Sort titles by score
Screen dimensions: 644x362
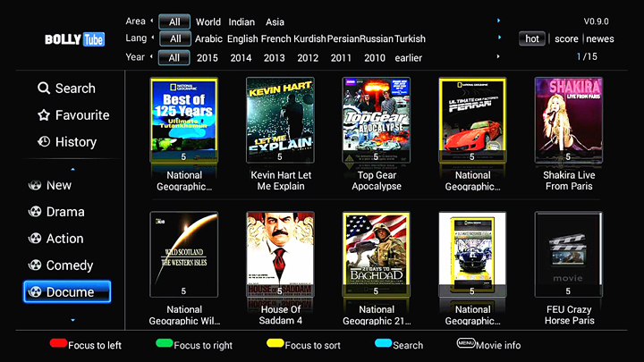(x=566, y=39)
